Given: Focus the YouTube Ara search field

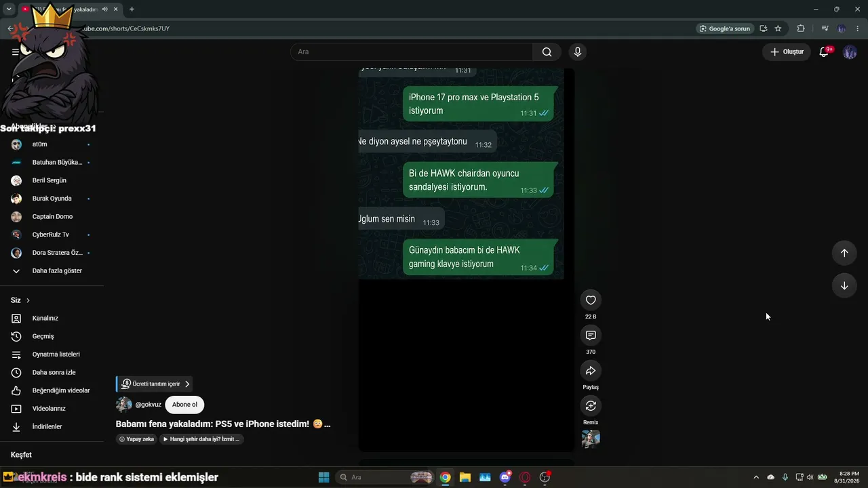Looking at the screenshot, I should 412,52.
